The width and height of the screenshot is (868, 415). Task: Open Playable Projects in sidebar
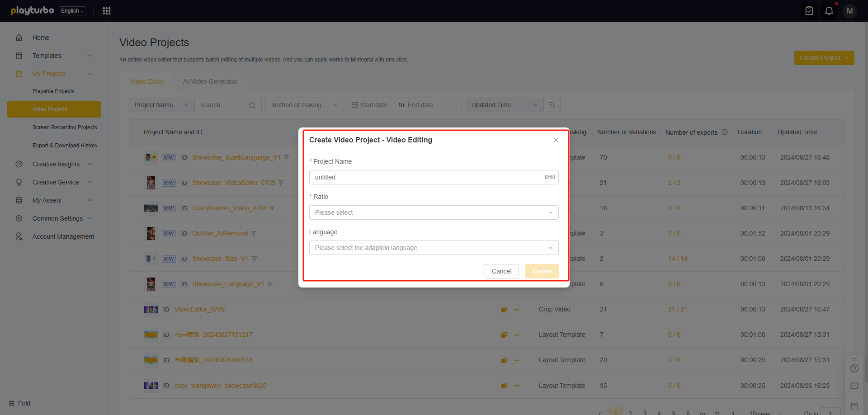[53, 91]
